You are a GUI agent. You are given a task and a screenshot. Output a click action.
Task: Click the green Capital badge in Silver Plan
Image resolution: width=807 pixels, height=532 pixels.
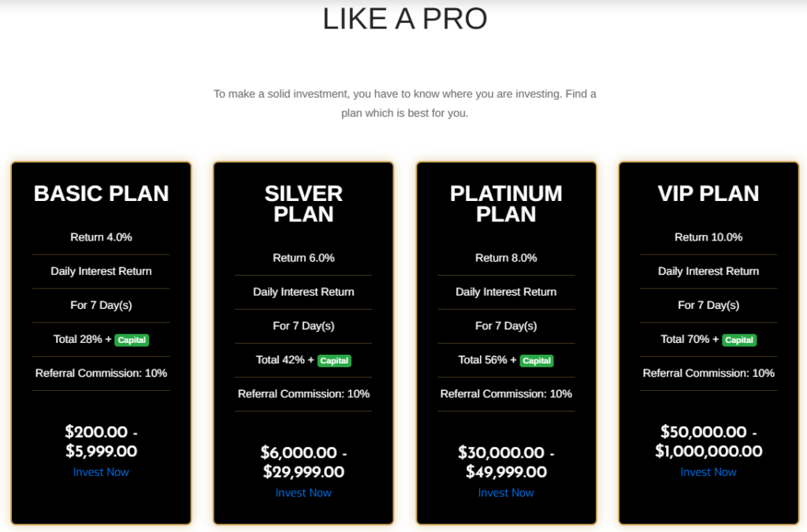pos(334,361)
